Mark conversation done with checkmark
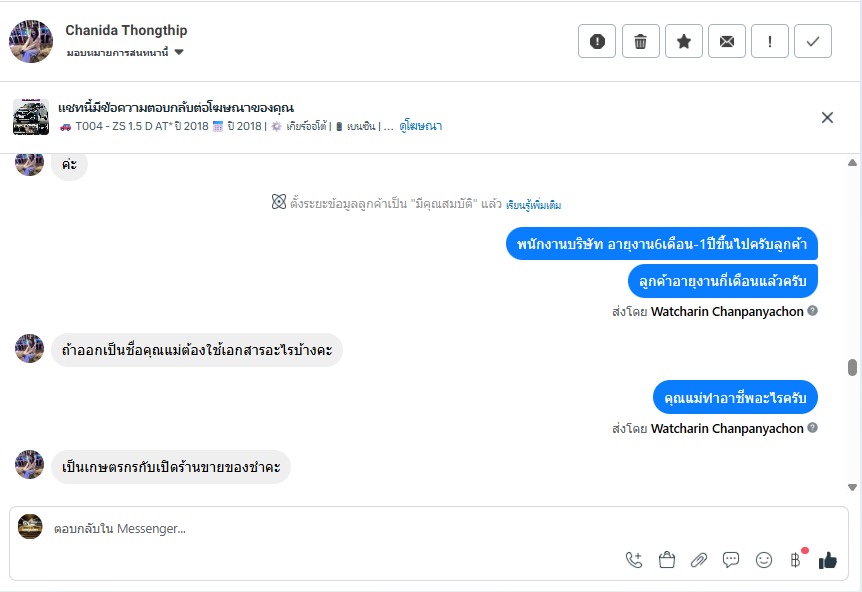The width and height of the screenshot is (862, 592). pyautogui.click(x=813, y=41)
